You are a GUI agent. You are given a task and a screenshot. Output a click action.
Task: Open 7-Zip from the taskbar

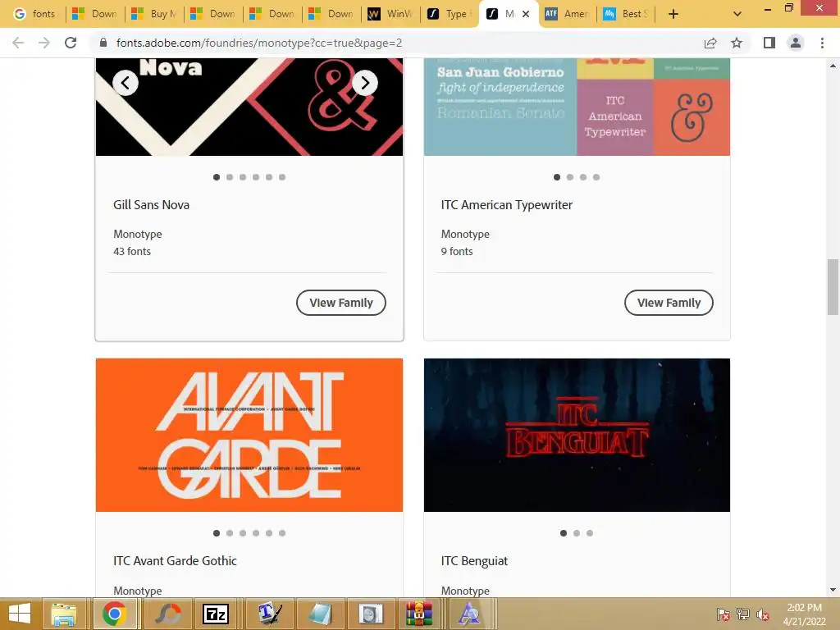[x=216, y=614]
